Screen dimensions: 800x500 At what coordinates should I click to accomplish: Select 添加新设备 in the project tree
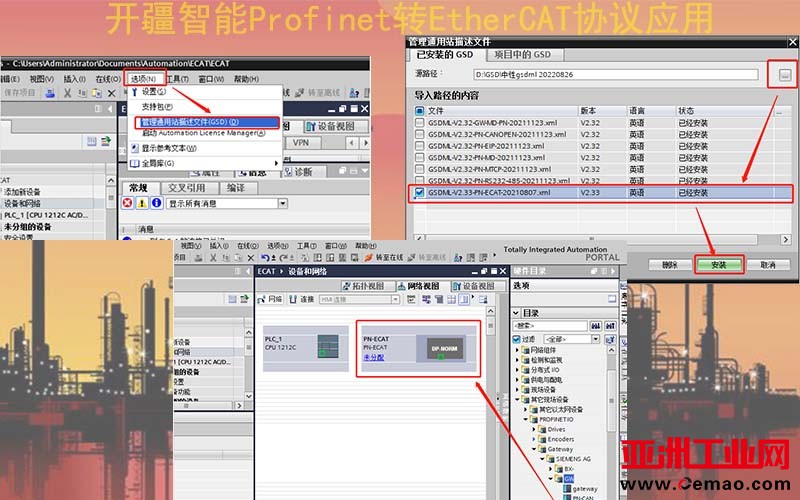[22, 192]
